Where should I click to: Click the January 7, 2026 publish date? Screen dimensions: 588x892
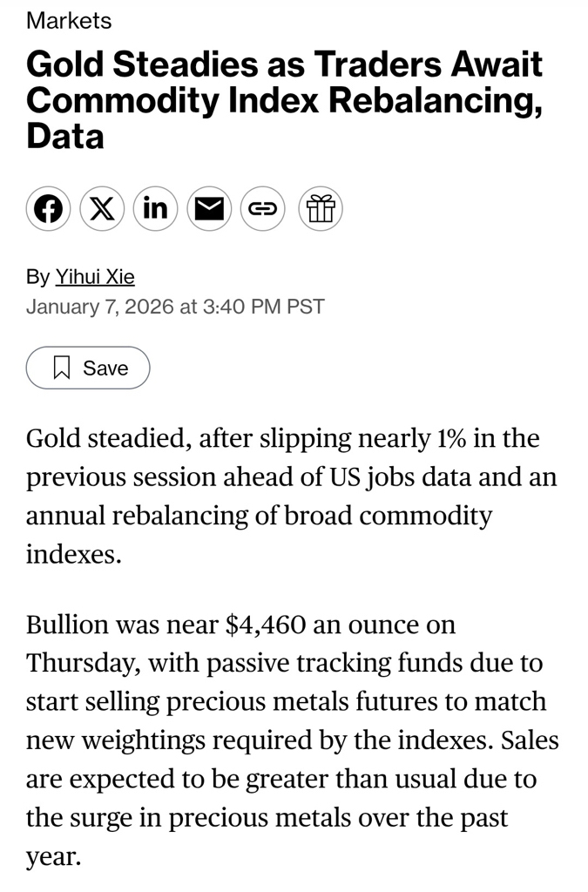(98, 307)
